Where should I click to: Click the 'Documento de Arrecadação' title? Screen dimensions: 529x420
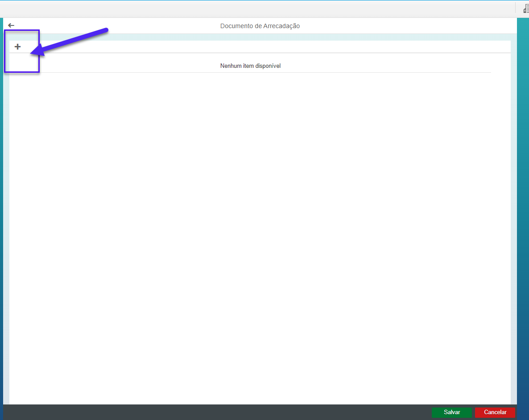point(260,26)
